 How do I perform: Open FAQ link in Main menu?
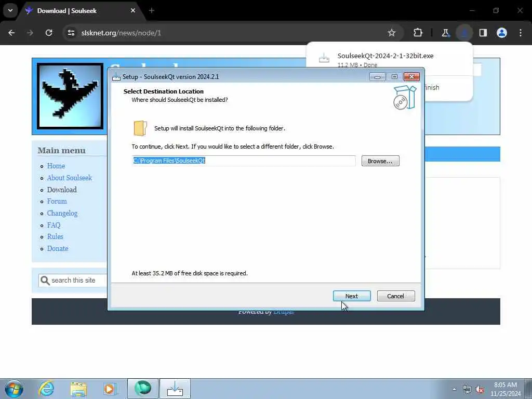[x=54, y=225]
